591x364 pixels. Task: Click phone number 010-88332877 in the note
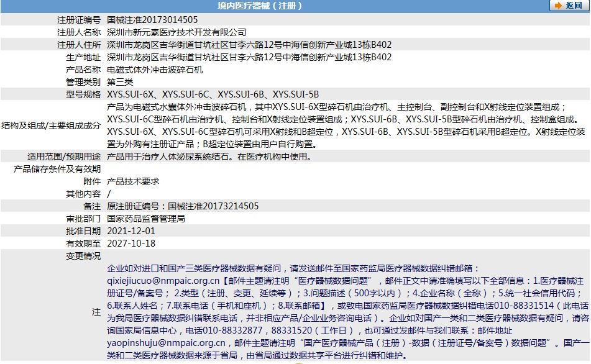pos(232,331)
